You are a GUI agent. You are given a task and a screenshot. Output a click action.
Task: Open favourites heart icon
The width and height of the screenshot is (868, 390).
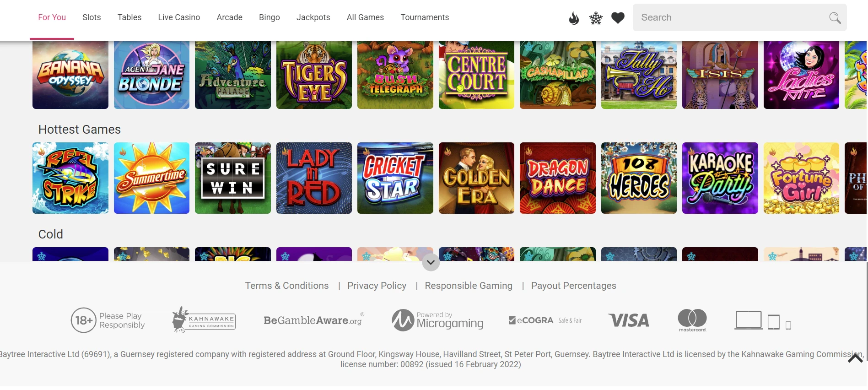tap(618, 18)
